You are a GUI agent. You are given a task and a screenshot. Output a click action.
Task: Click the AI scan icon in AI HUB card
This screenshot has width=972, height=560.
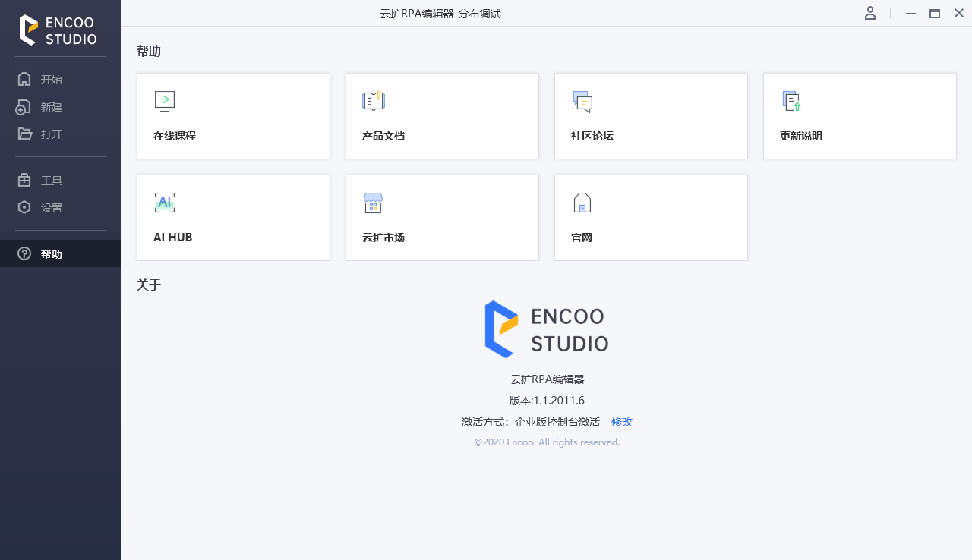coord(165,203)
